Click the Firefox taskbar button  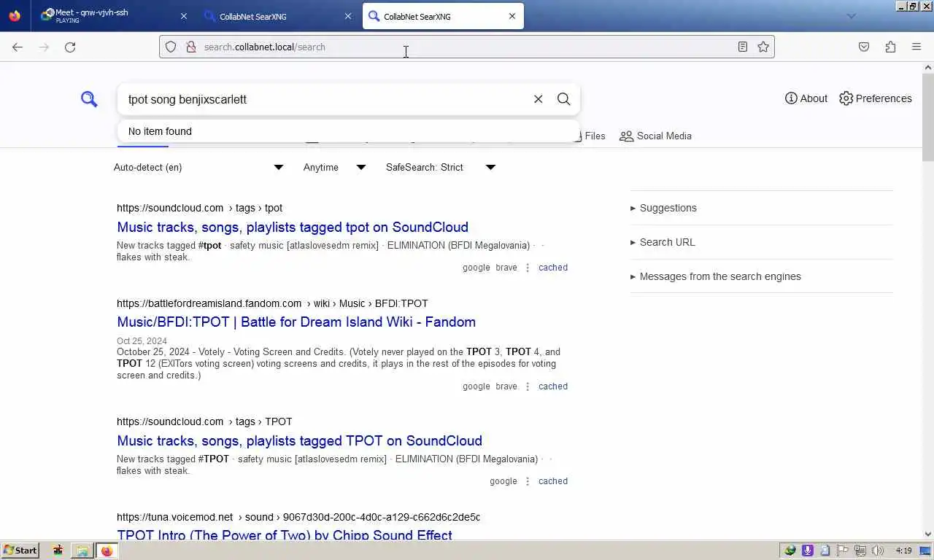(x=107, y=551)
